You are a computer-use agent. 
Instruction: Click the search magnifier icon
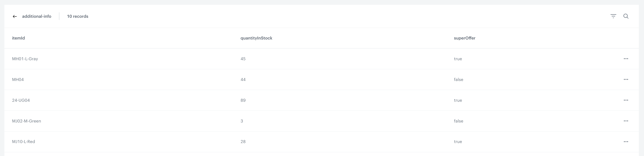point(626,16)
